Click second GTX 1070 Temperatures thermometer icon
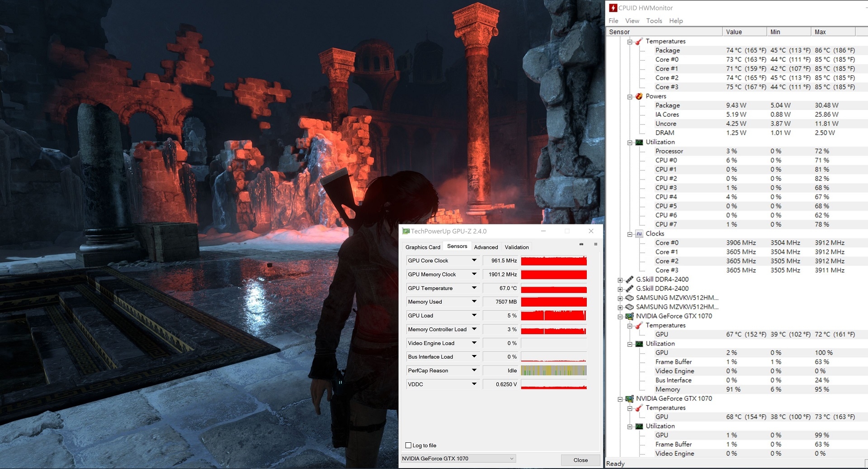Screen dimensions: 868x469 pos(639,408)
